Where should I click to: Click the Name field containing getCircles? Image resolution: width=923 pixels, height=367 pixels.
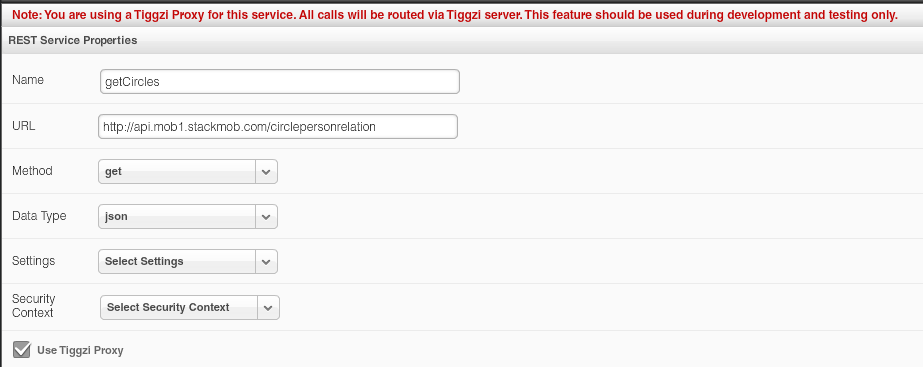click(280, 81)
